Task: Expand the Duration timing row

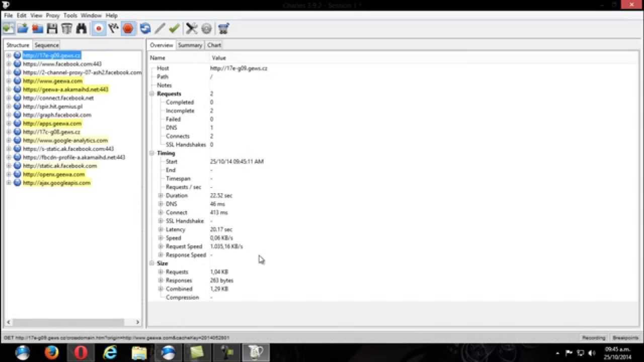Action: tap(161, 196)
